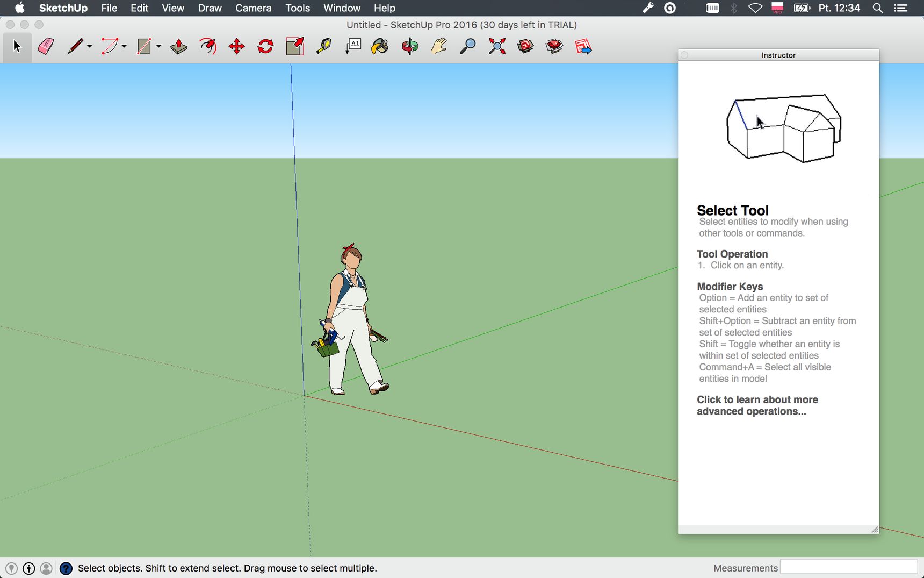Click the Bluetooth menu bar icon

[734, 8]
